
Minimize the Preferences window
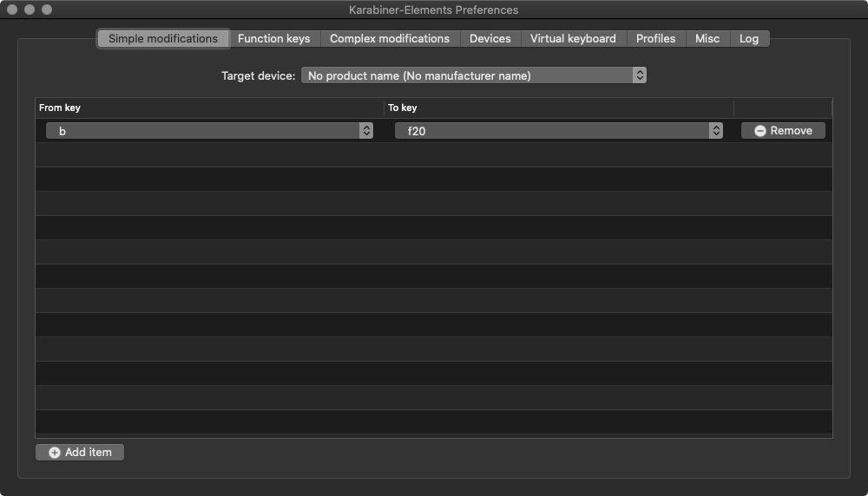pos(30,10)
